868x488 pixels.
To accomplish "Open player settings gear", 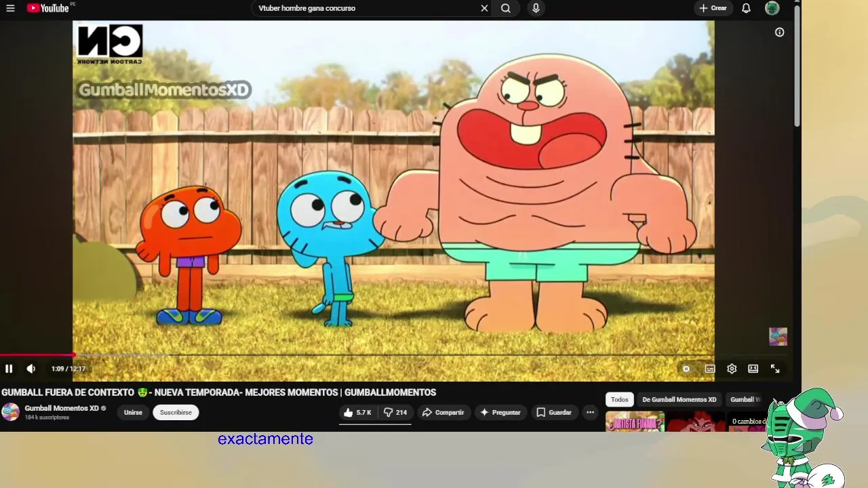I will pos(732,369).
